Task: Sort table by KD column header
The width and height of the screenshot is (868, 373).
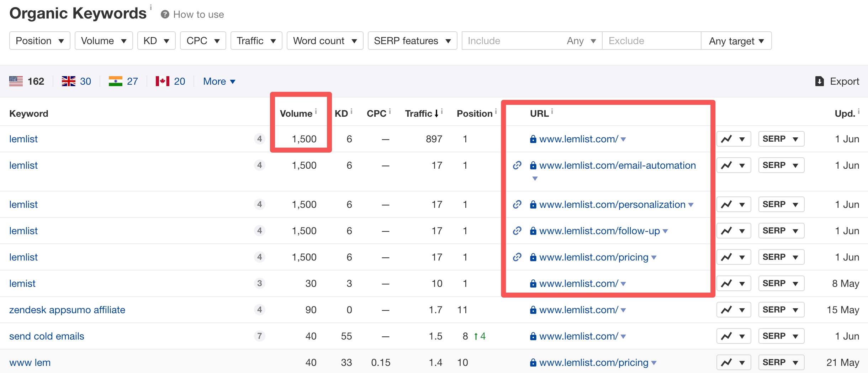Action: click(x=341, y=114)
